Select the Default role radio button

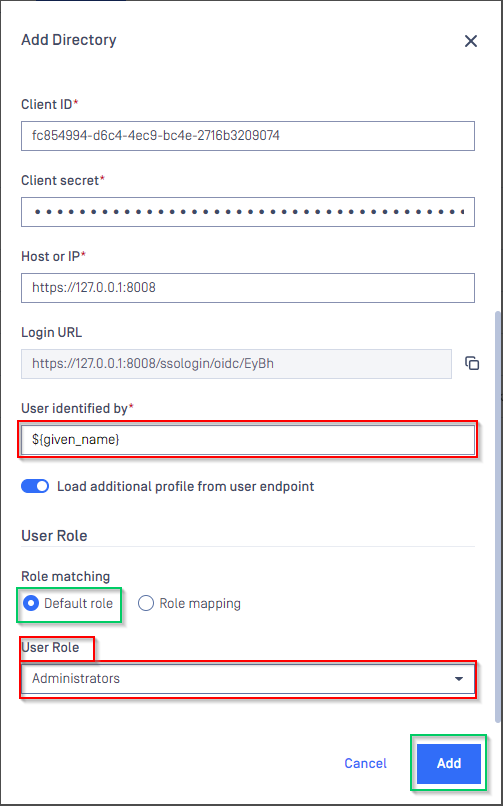pyautogui.click(x=32, y=603)
